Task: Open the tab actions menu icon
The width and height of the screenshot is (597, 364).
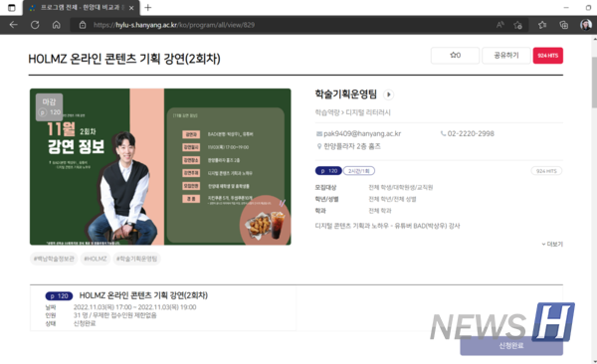Action: point(12,8)
